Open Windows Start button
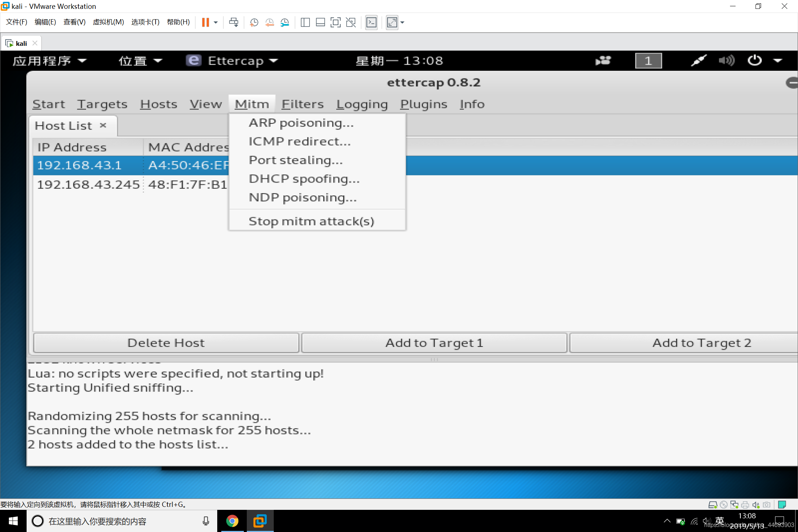Image resolution: width=798 pixels, height=532 pixels. point(13,521)
